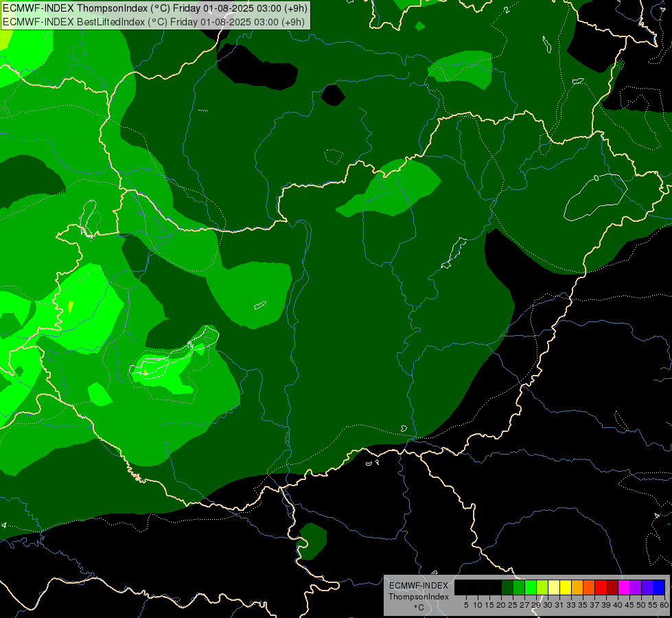
Task: Click the dark green 20-25 legend swatch
Action: (x=507, y=587)
